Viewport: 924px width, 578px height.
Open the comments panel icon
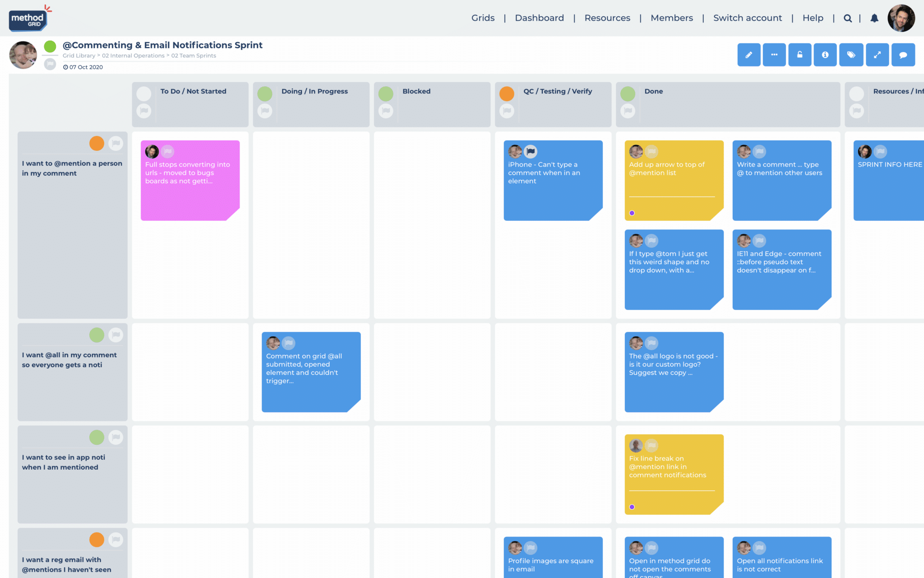click(x=903, y=54)
